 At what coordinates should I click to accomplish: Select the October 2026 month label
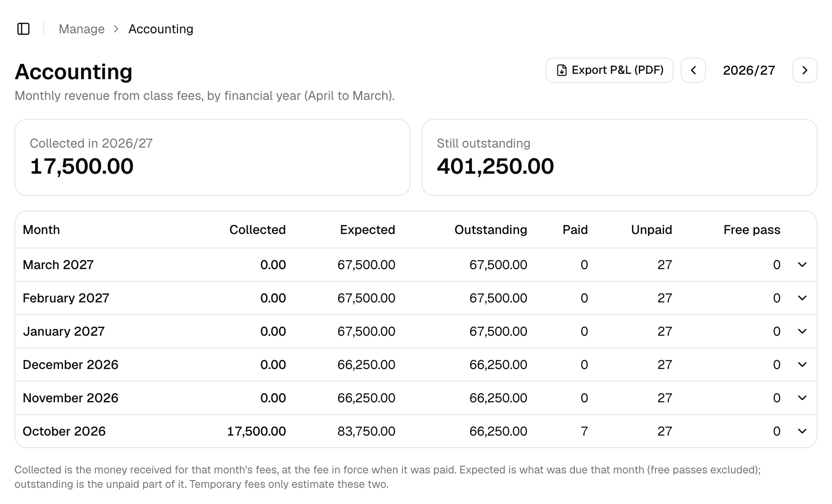tap(64, 431)
